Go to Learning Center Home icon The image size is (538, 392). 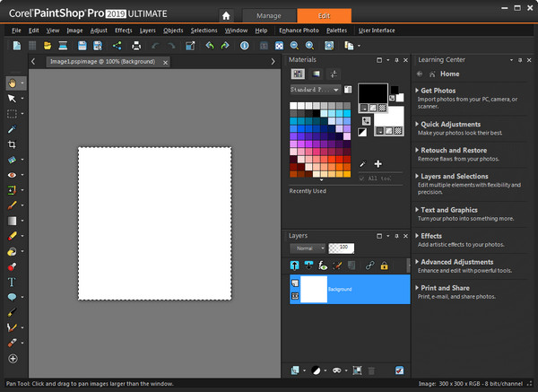click(x=433, y=74)
